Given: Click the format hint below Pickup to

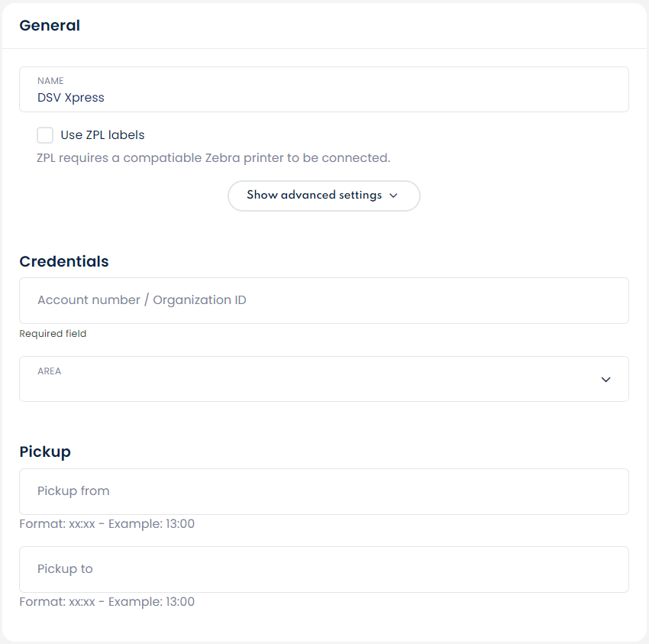Looking at the screenshot, I should [x=107, y=602].
